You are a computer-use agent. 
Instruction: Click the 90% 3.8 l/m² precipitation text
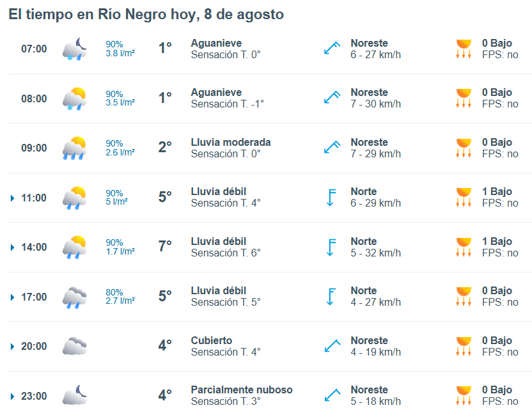(120, 49)
